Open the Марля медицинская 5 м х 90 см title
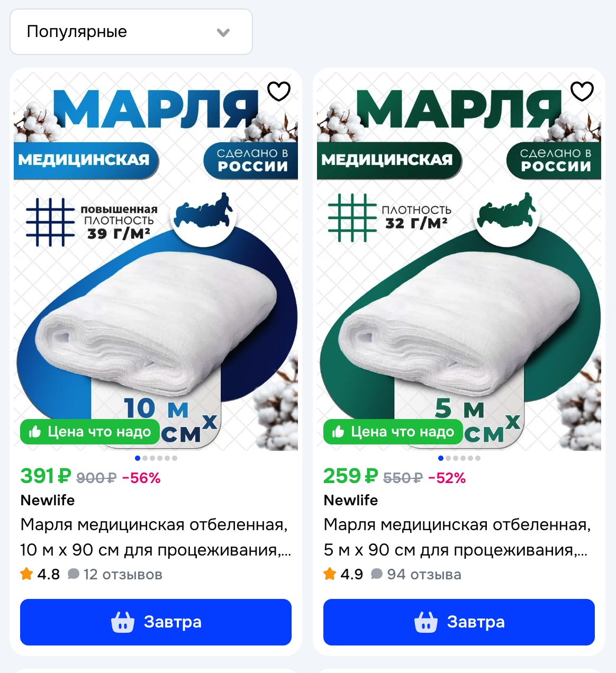 (457, 537)
